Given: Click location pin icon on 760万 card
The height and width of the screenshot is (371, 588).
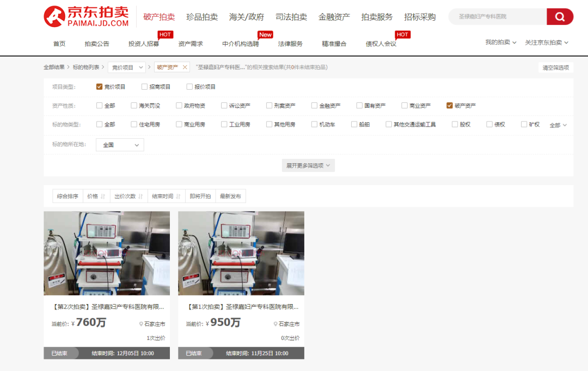Looking at the screenshot, I should pyautogui.click(x=141, y=324).
